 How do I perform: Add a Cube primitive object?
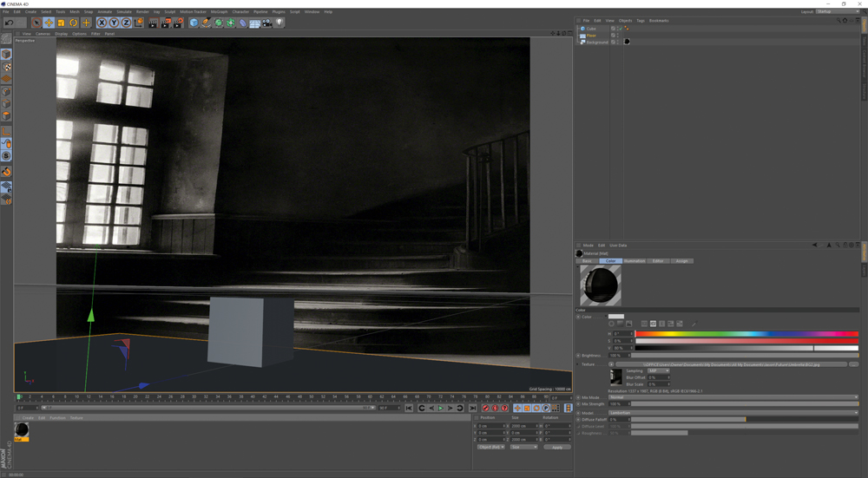(x=194, y=23)
